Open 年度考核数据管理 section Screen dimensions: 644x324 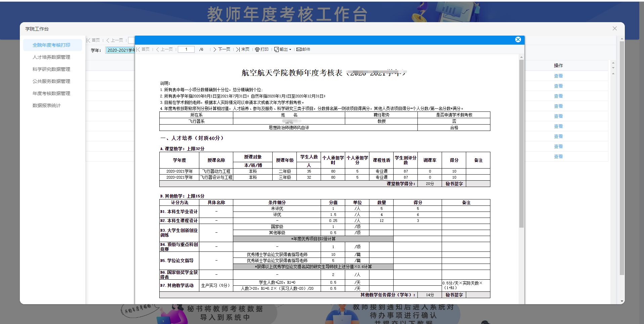51,93
